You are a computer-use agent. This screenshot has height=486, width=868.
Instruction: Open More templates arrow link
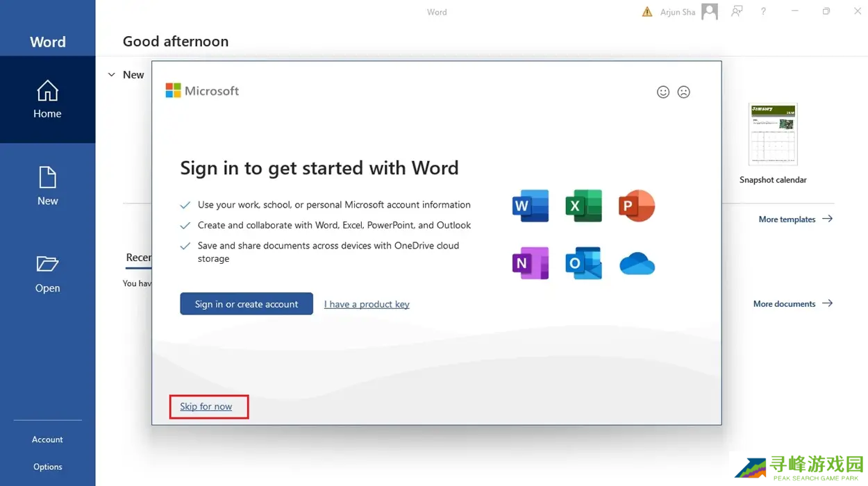[795, 219]
